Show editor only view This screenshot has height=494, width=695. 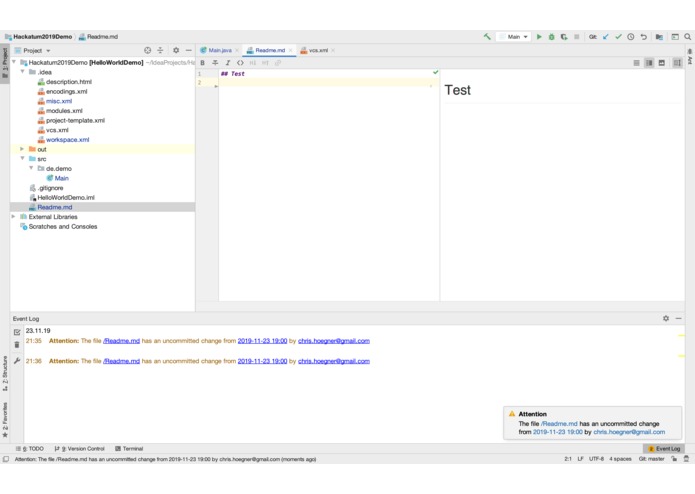click(636, 63)
